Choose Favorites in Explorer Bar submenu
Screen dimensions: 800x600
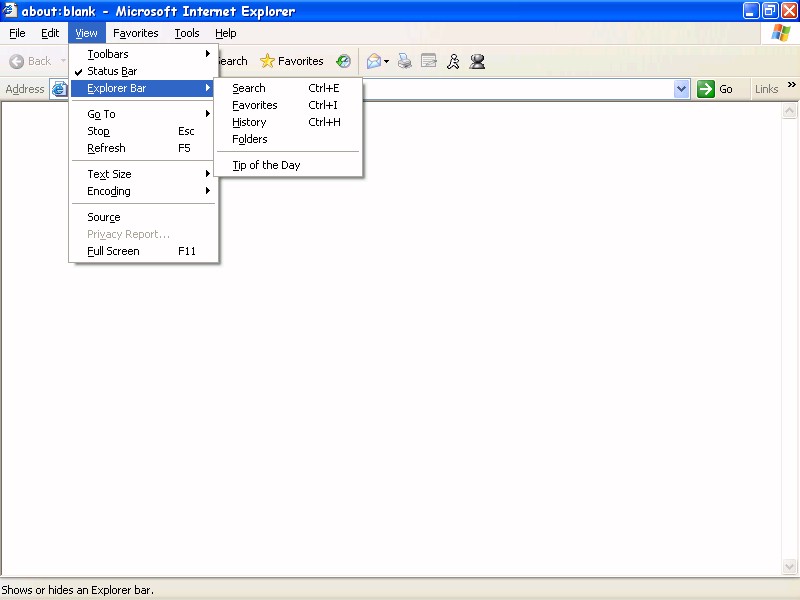coord(288,105)
